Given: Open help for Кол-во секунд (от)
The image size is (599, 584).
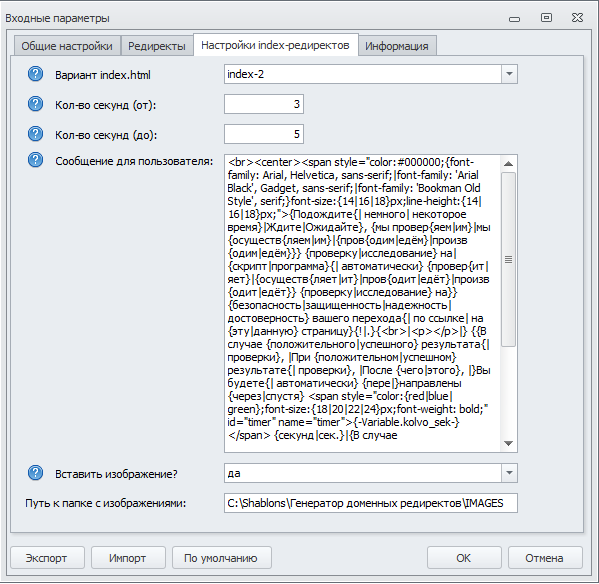Looking at the screenshot, I should click(x=36, y=104).
